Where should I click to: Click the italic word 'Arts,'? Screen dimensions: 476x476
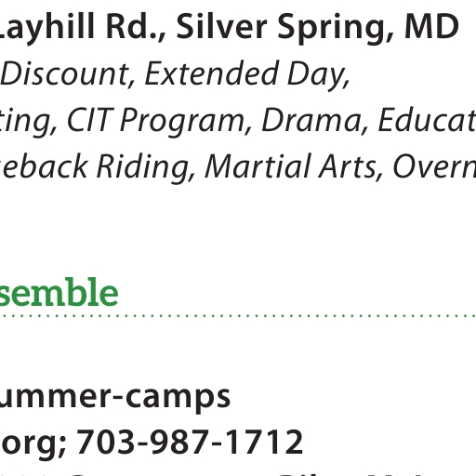click(350, 166)
